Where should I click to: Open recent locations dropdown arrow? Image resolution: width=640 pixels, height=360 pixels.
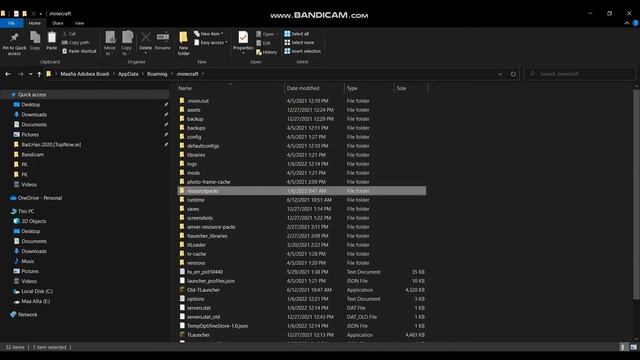tap(31, 74)
